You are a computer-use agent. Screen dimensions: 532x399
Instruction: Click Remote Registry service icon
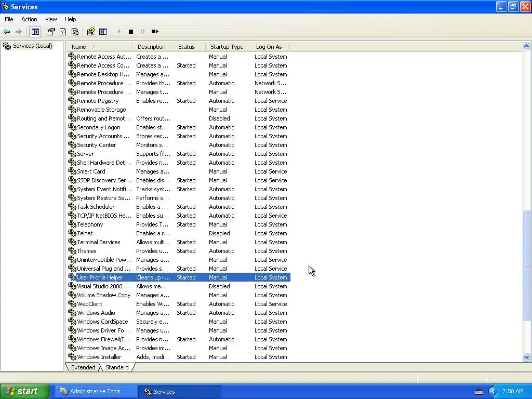(x=72, y=100)
